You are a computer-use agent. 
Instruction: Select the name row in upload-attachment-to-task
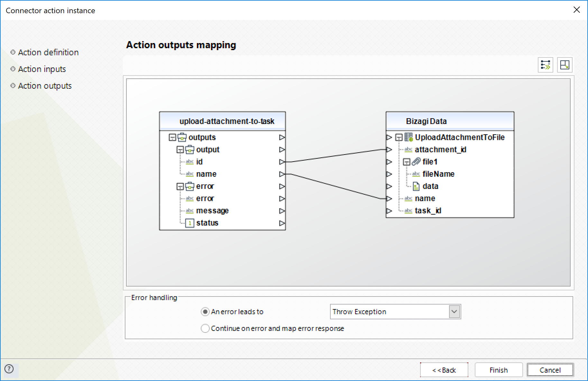click(x=223, y=174)
